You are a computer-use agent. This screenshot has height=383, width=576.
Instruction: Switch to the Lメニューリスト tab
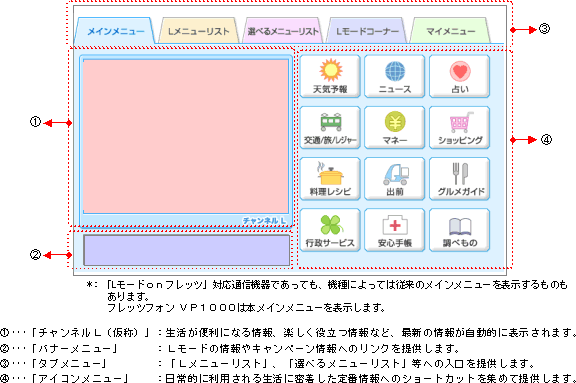click(198, 31)
